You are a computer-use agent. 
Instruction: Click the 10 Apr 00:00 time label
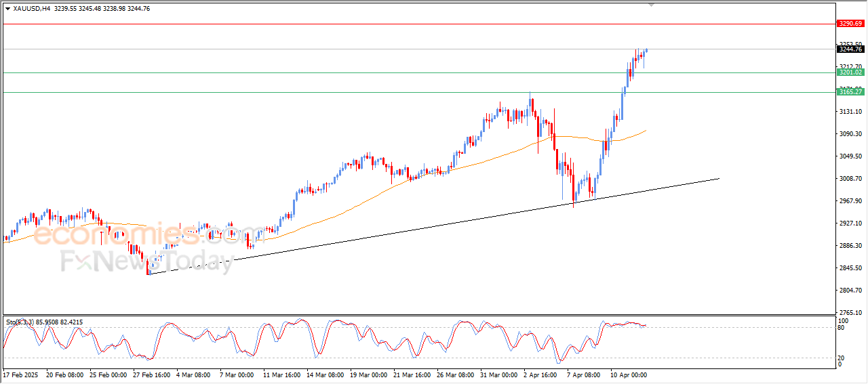(630, 375)
